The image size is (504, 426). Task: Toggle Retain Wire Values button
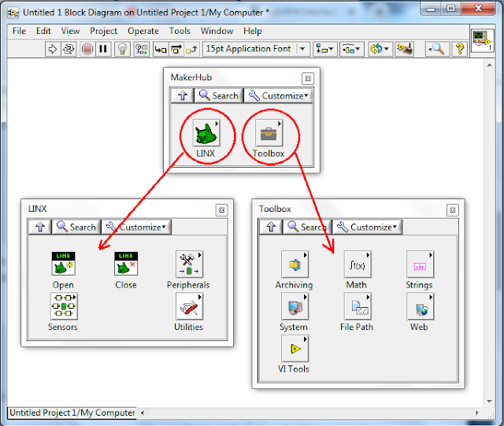142,49
